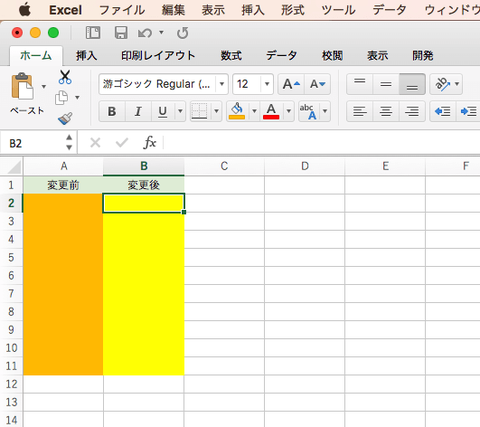Image resolution: width=480 pixels, height=427 pixels.
Task: Switch to the 印刷レイアウト tab
Action: pyautogui.click(x=158, y=55)
